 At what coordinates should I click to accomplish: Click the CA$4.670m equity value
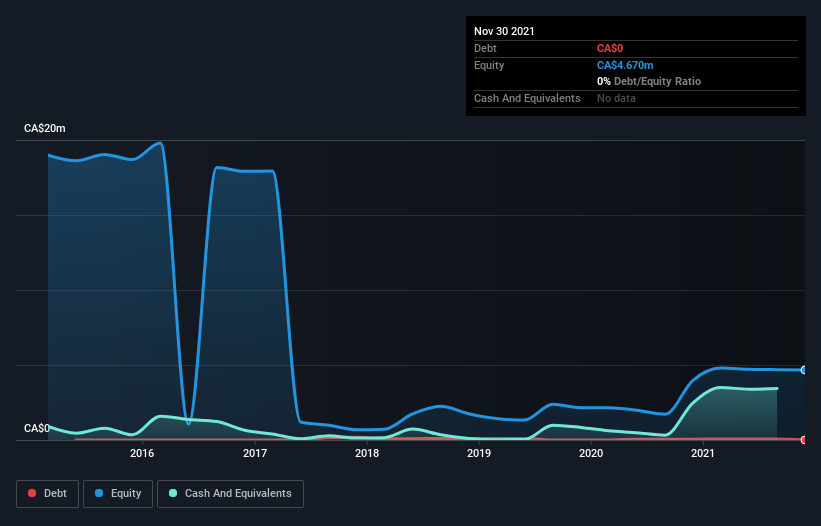625,65
